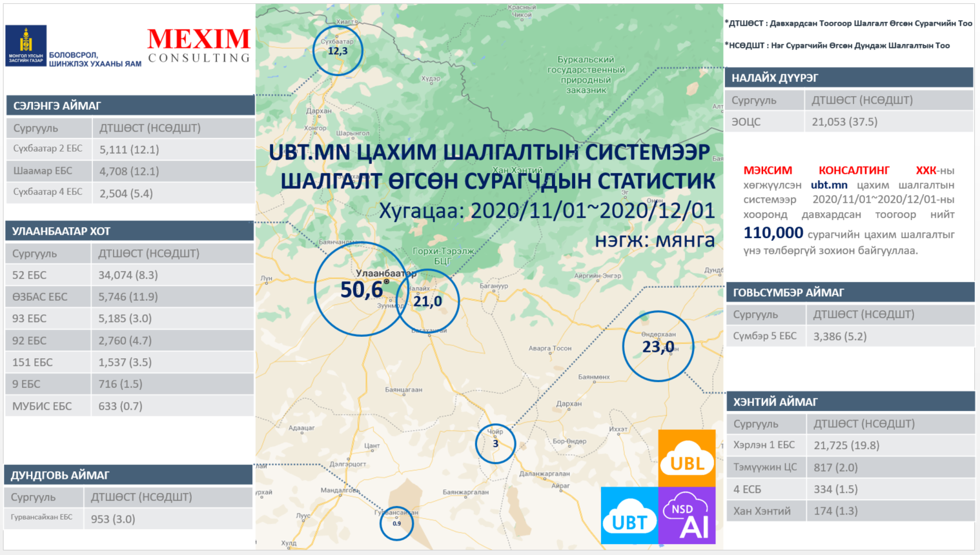Click the value 5,185 (3.0)
This screenshot has height=555, width=980.
click(125, 318)
